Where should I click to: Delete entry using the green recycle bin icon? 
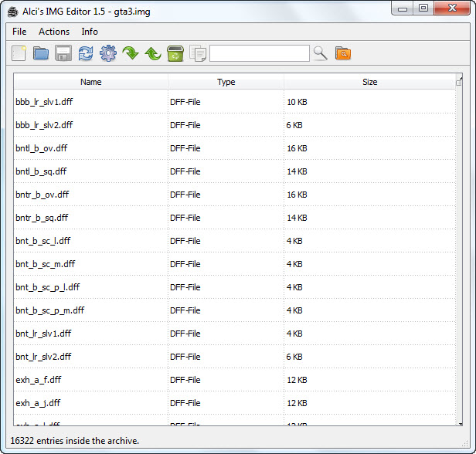175,53
